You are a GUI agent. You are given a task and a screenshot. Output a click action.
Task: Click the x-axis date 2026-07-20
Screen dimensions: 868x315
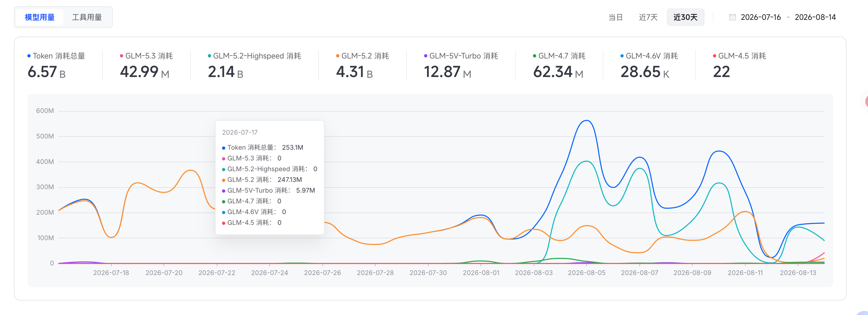pos(164,273)
